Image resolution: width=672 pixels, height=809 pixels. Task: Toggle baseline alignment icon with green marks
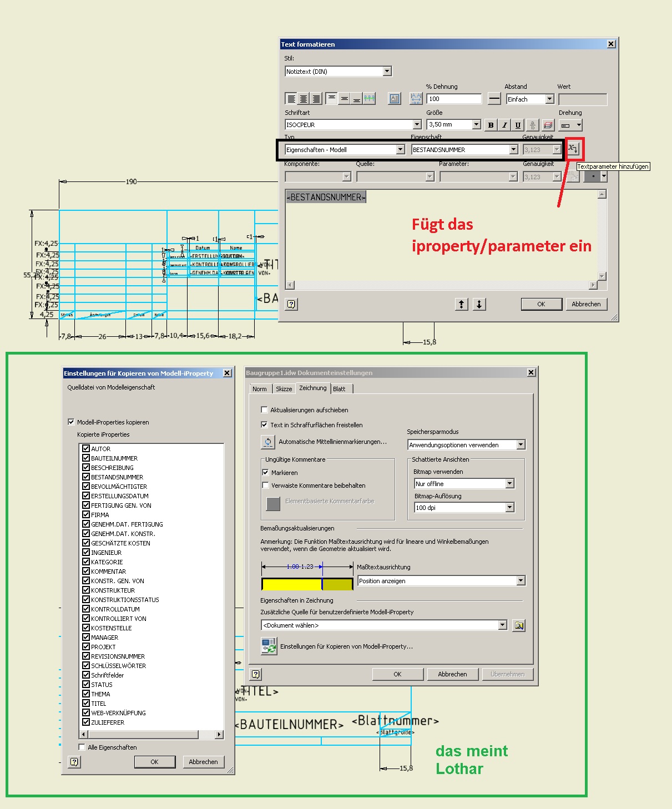click(370, 99)
